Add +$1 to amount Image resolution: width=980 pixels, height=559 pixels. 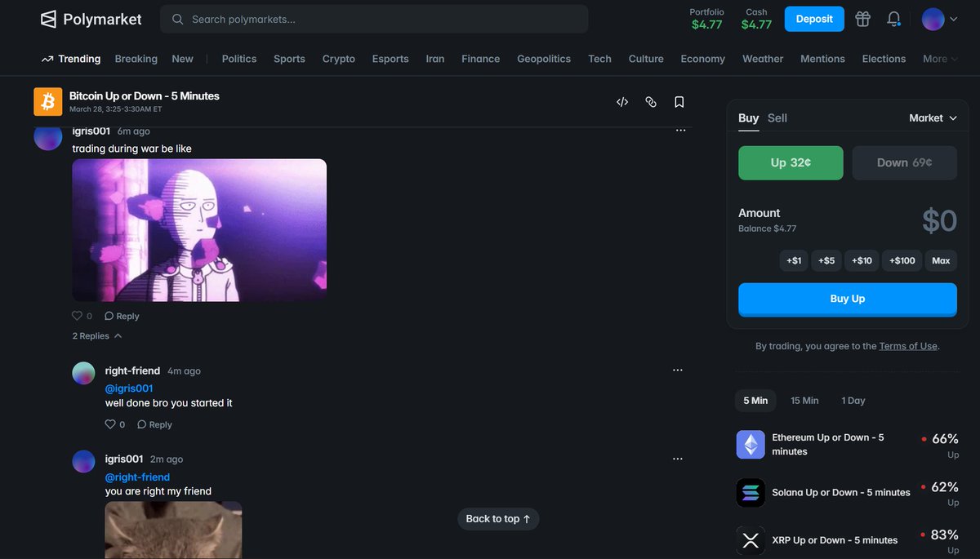coord(794,260)
